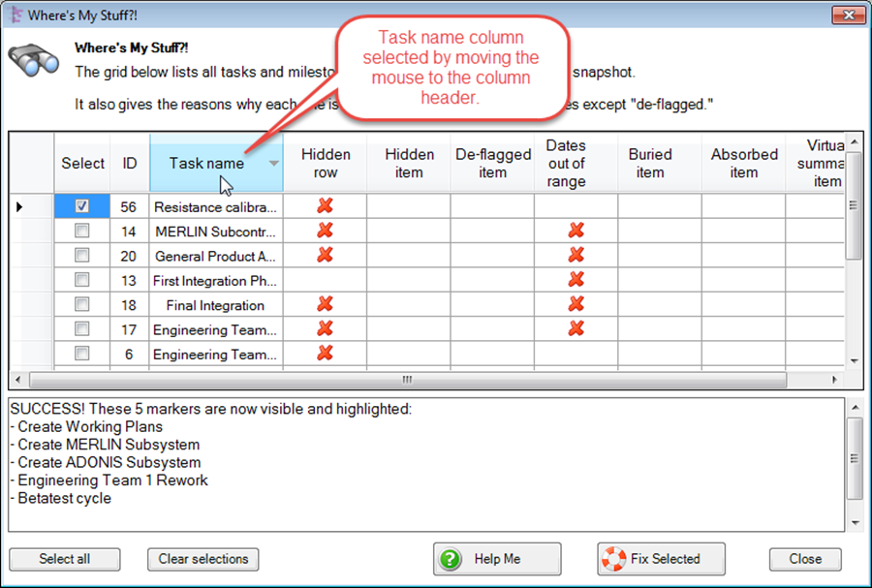872x588 pixels.
Task: Enable the selection checkbox for task ID 20
Action: [x=81, y=255]
